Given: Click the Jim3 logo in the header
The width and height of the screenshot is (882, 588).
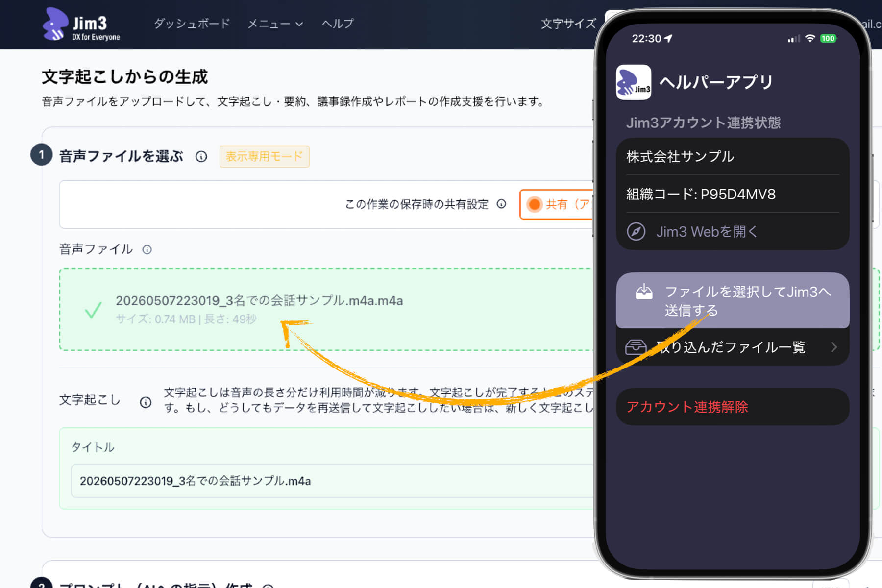Looking at the screenshot, I should pyautogui.click(x=81, y=24).
